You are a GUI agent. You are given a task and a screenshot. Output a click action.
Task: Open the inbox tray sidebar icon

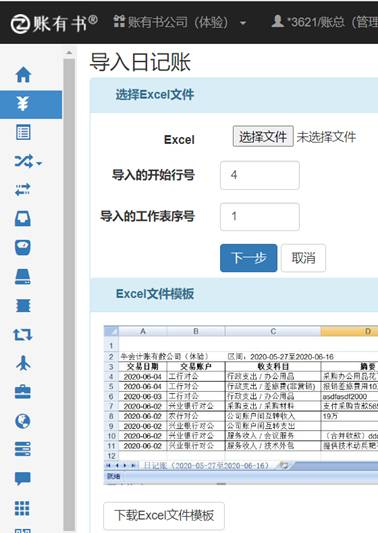tap(23, 219)
